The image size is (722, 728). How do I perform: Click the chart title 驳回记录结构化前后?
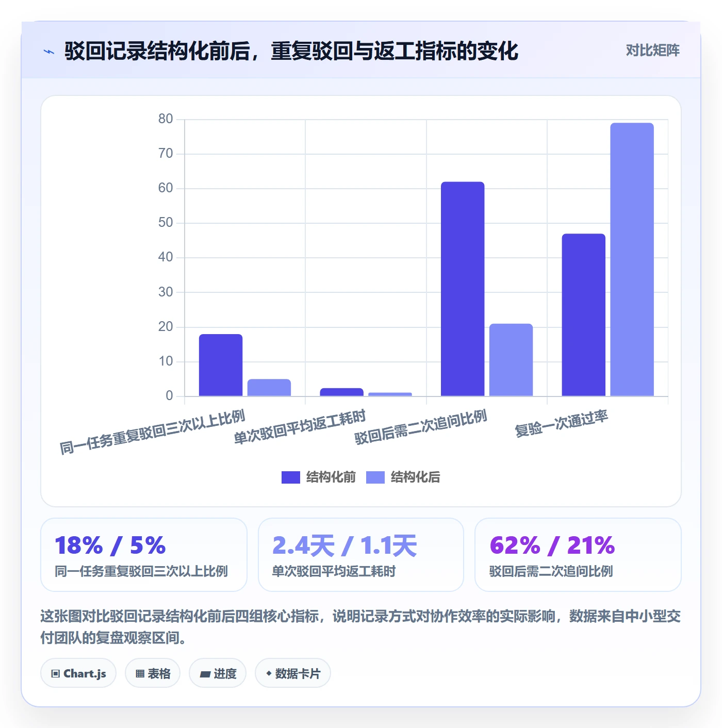coord(291,51)
